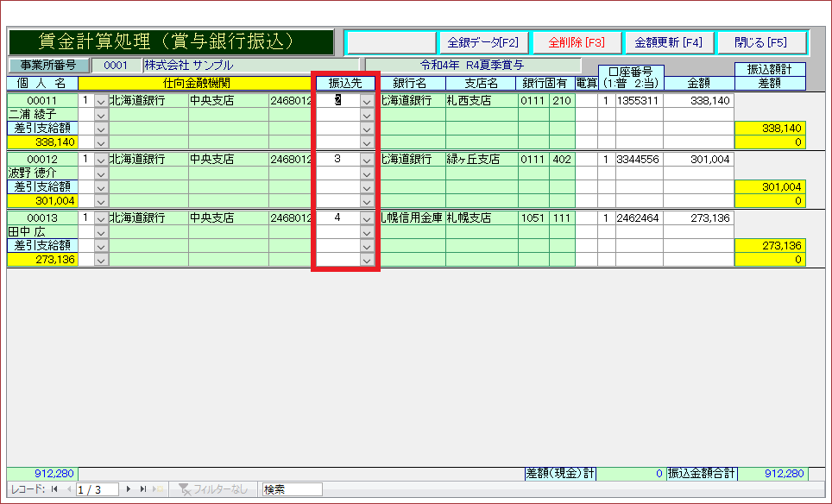This screenshot has height=504, width=832.
Task: Click the 検索 search box
Action: click(292, 489)
